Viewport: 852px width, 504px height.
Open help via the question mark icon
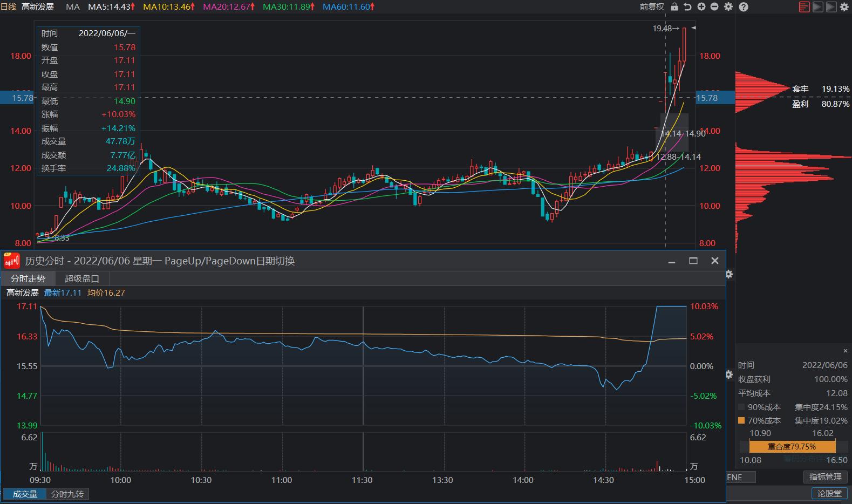pyautogui.click(x=743, y=7)
